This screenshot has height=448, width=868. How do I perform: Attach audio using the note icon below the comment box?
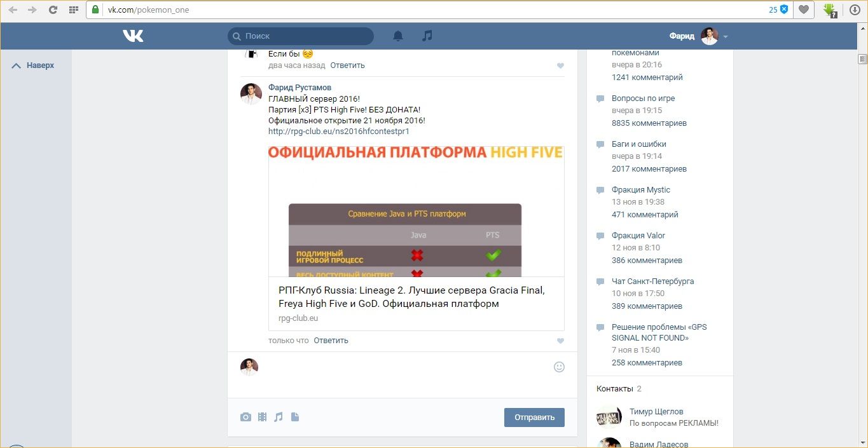coord(278,417)
